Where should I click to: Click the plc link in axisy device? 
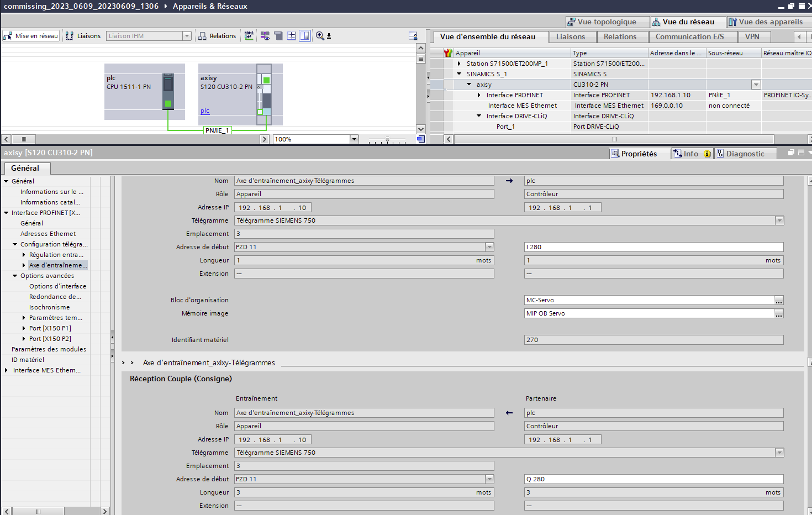pyautogui.click(x=205, y=111)
